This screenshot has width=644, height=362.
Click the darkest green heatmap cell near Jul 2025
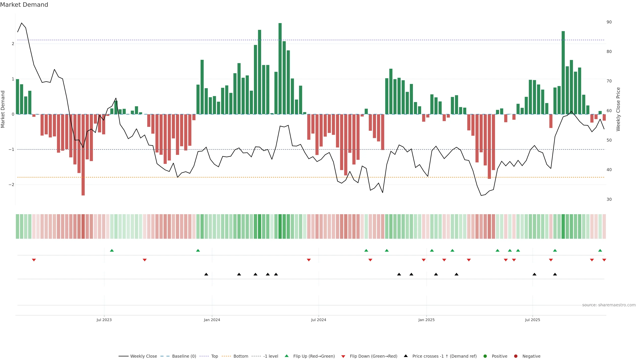[563, 226]
